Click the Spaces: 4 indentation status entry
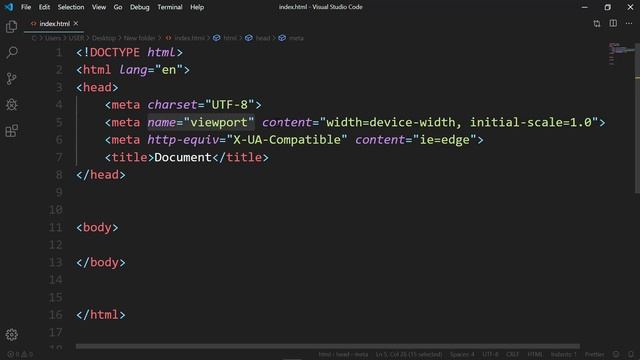 (x=462, y=354)
